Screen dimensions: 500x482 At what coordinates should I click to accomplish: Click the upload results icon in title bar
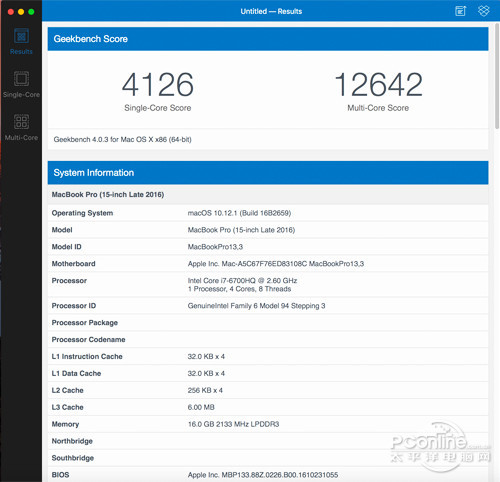[460, 11]
